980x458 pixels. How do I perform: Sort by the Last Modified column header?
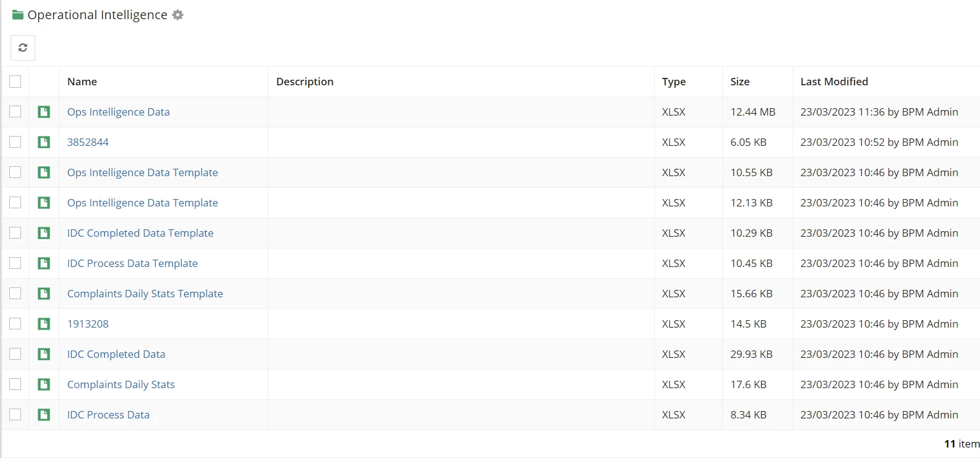tap(834, 82)
